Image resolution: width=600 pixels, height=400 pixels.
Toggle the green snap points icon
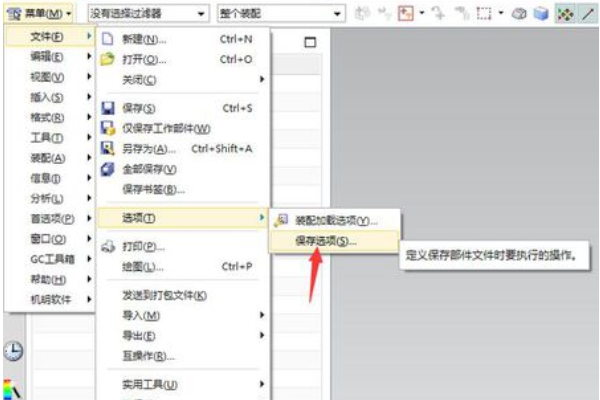point(565,14)
